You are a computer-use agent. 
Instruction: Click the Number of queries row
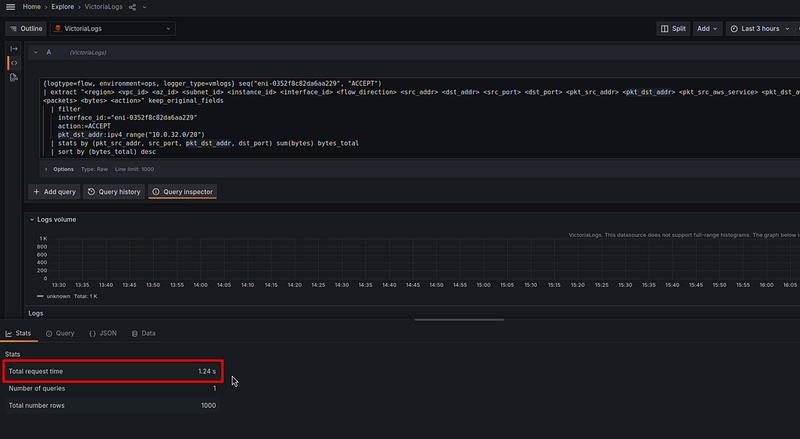[112, 388]
